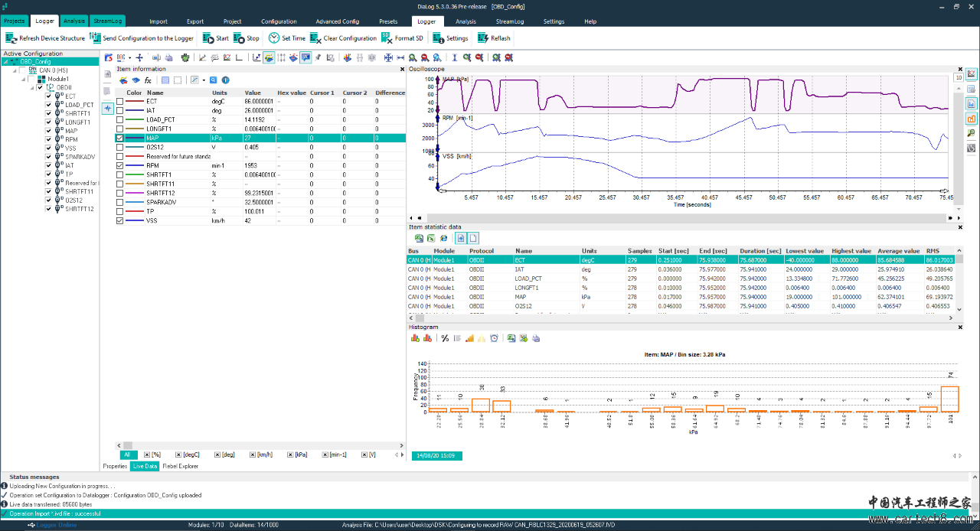This screenshot has width=980, height=531.
Task: Collapse the OBDII tree node
Action: [x=32, y=87]
